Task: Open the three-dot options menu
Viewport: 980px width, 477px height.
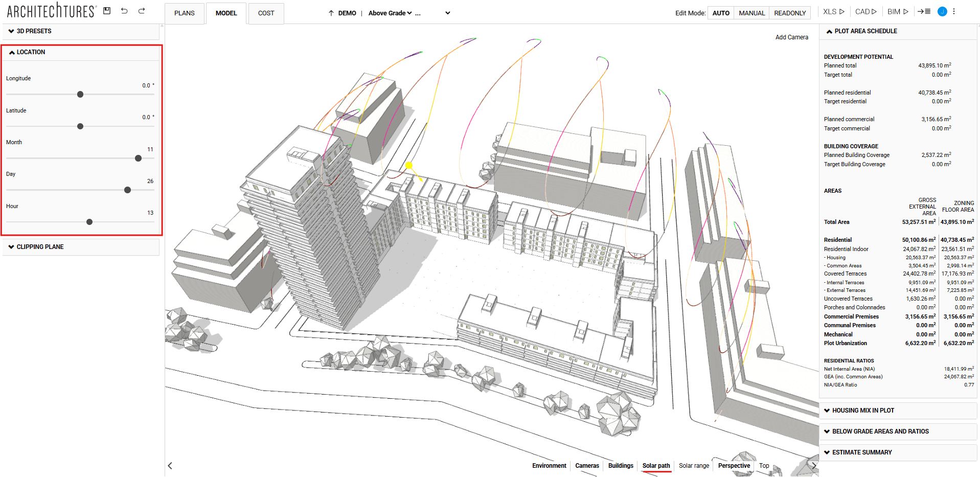Action: [954, 11]
